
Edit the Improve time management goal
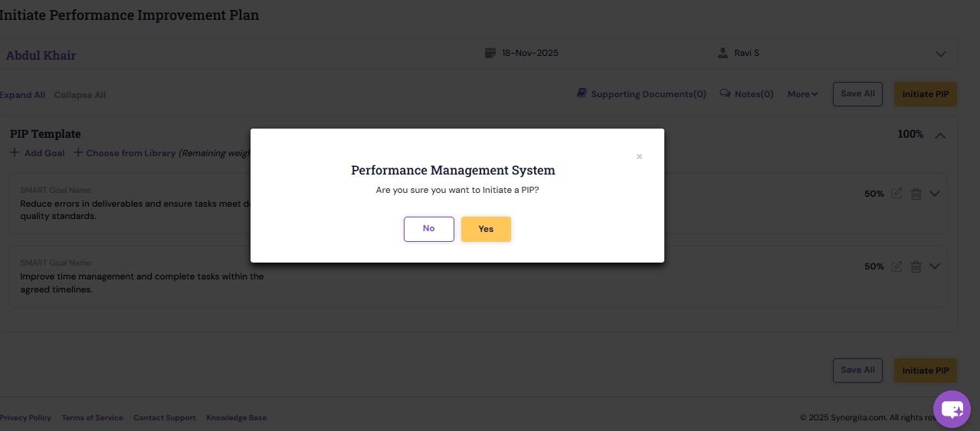click(x=896, y=266)
